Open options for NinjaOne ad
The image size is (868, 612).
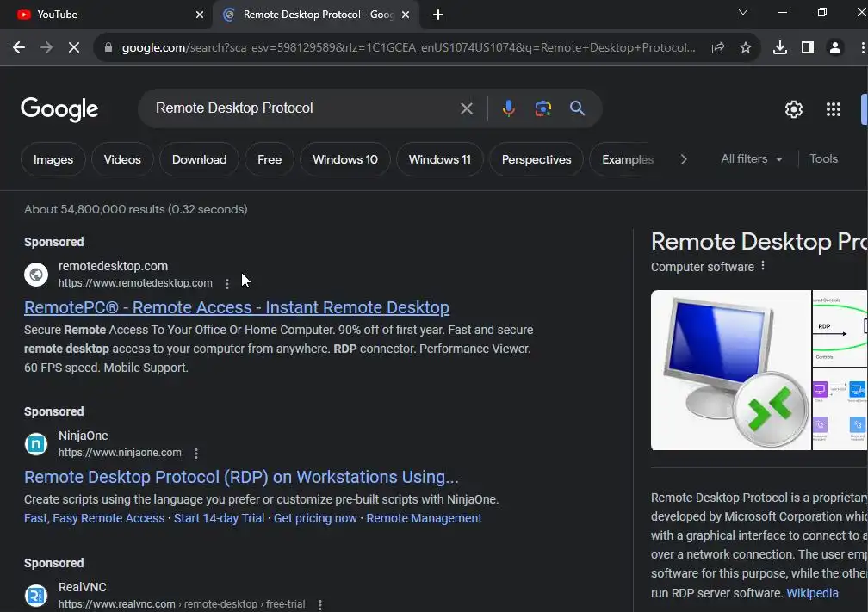(x=196, y=453)
